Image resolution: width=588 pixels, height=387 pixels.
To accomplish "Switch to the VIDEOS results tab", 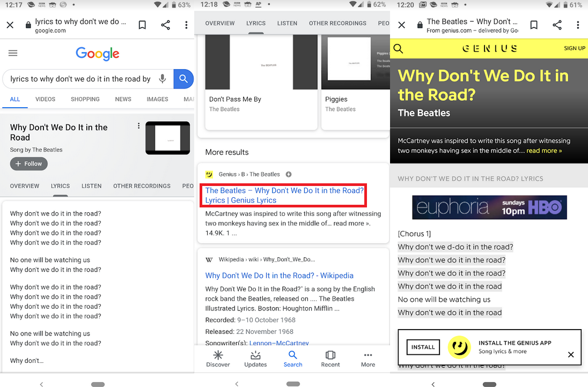I will click(x=46, y=99).
